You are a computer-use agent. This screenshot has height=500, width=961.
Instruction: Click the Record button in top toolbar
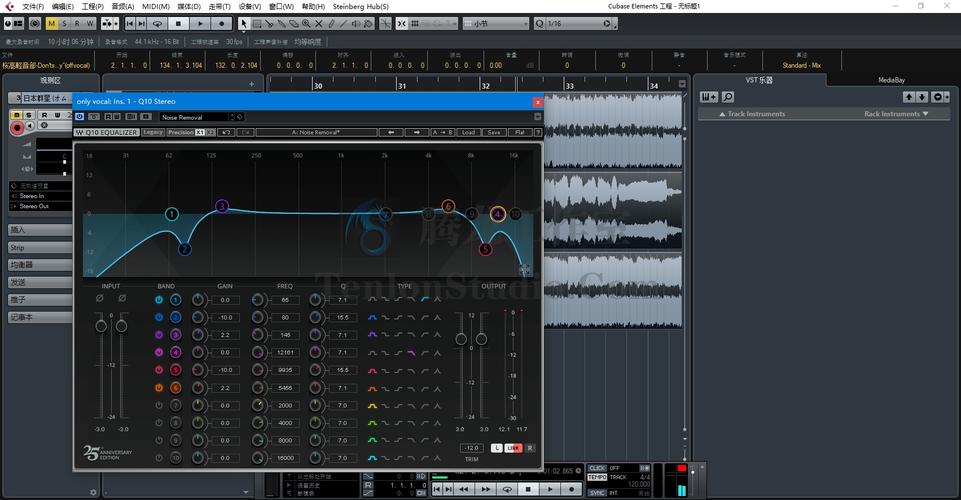[x=221, y=23]
